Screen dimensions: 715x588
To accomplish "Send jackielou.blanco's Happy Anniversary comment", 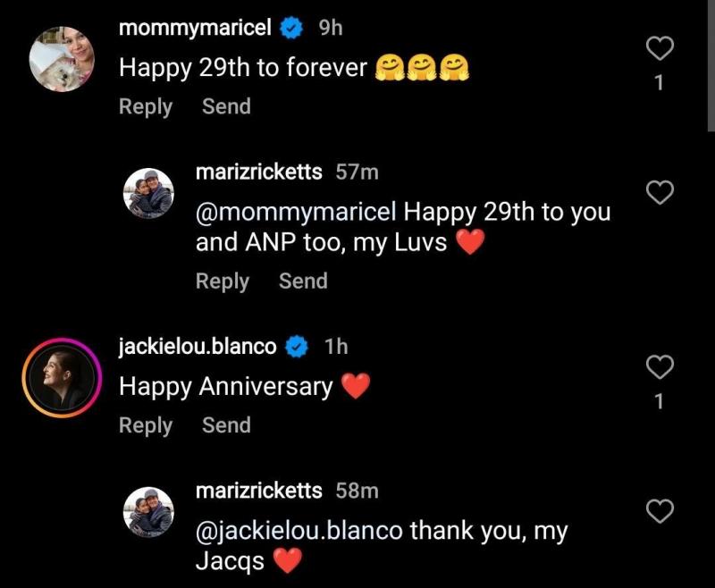I will [x=226, y=425].
